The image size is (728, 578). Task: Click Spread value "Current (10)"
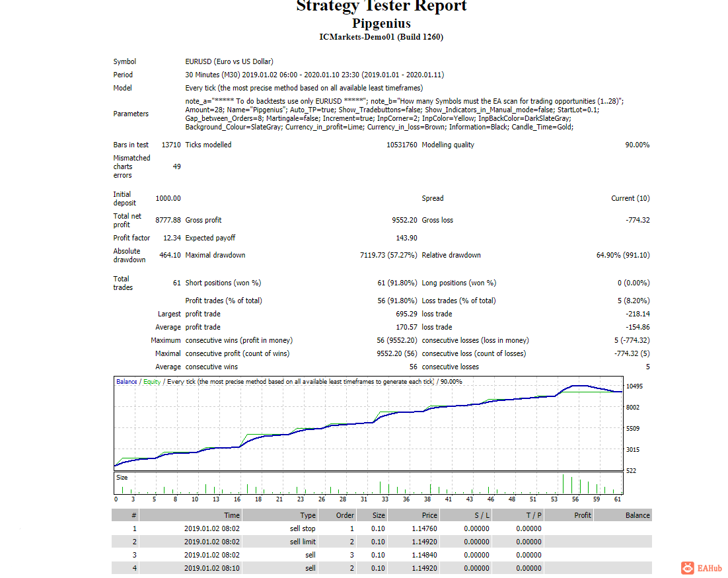630,198
